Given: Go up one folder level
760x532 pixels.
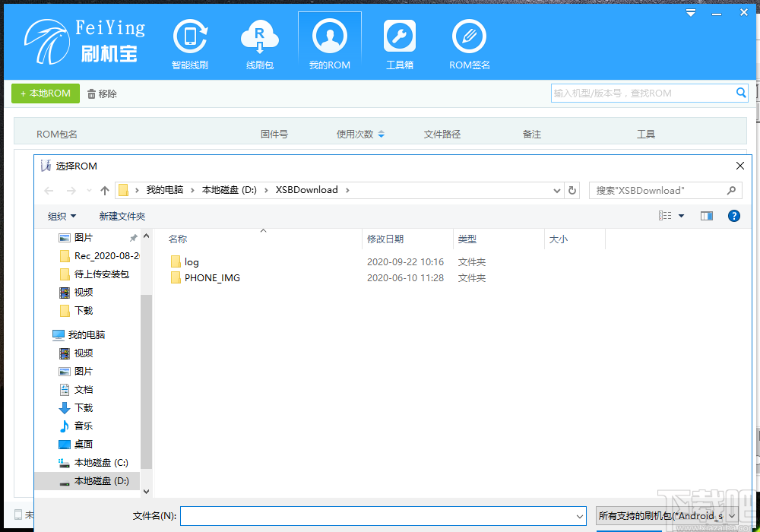Looking at the screenshot, I should (105, 191).
